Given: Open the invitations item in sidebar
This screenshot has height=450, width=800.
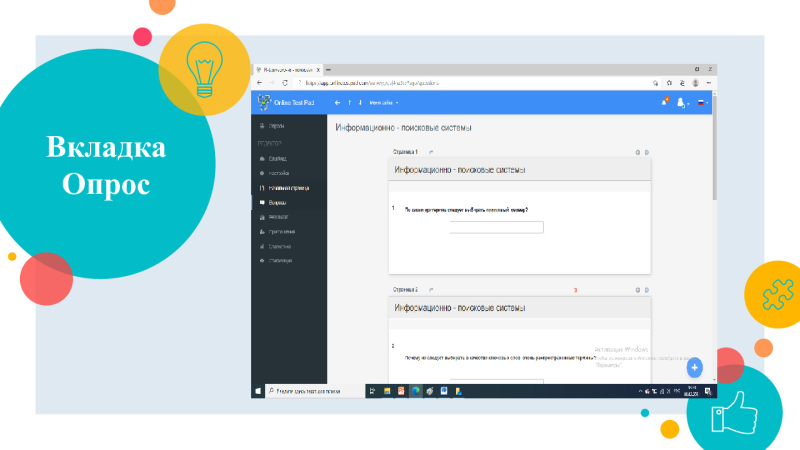Looking at the screenshot, I should pyautogui.click(x=289, y=232).
